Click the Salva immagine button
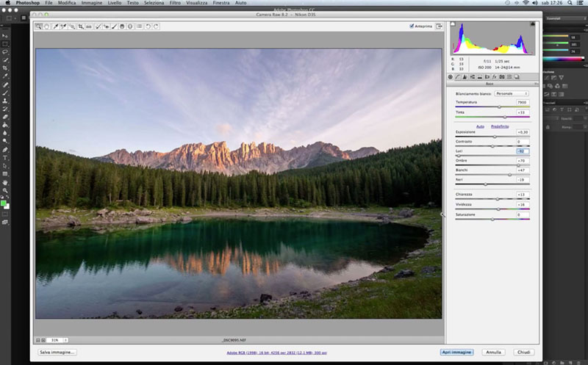Screen dimensions: 588x365 57,353
